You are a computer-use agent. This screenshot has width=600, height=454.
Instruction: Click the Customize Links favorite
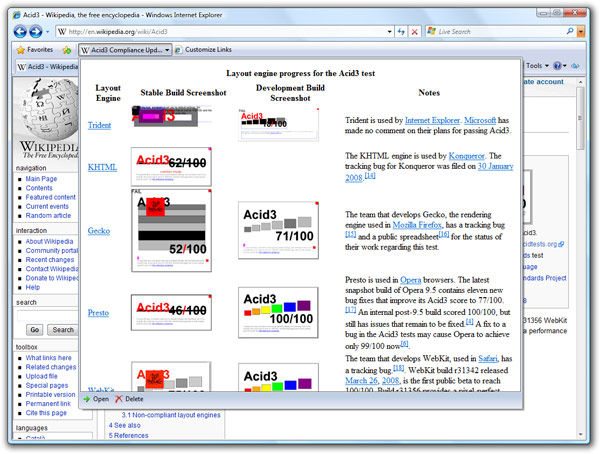coord(203,50)
